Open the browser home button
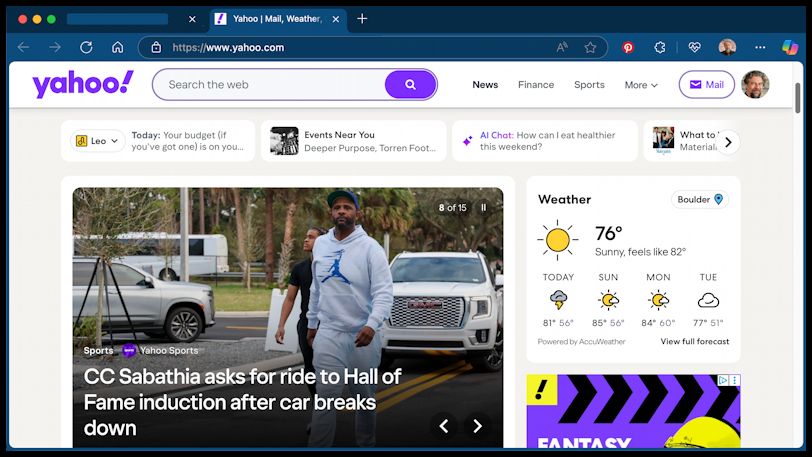Screen dimensions: 812x457 click(x=118, y=48)
